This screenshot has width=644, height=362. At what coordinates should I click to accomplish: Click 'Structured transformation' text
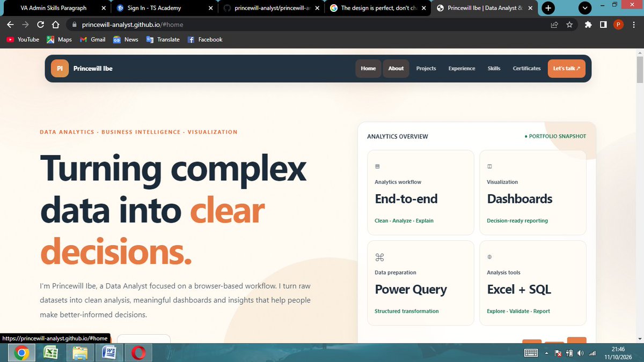tap(407, 311)
